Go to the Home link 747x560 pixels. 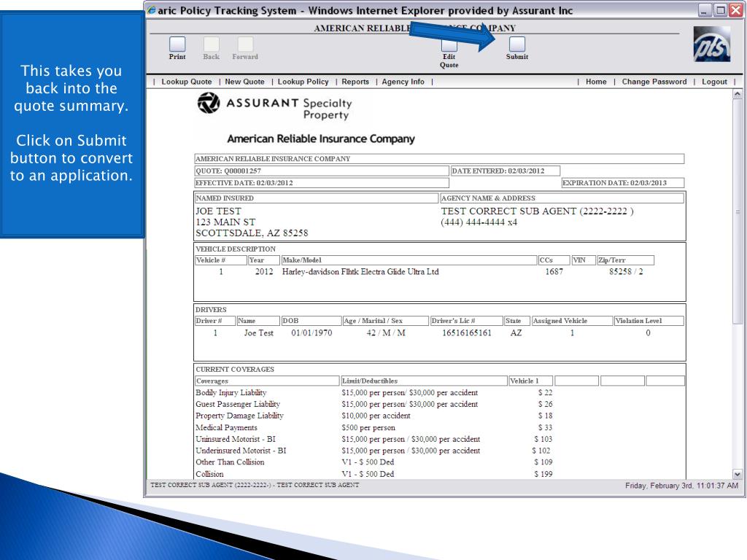596,82
